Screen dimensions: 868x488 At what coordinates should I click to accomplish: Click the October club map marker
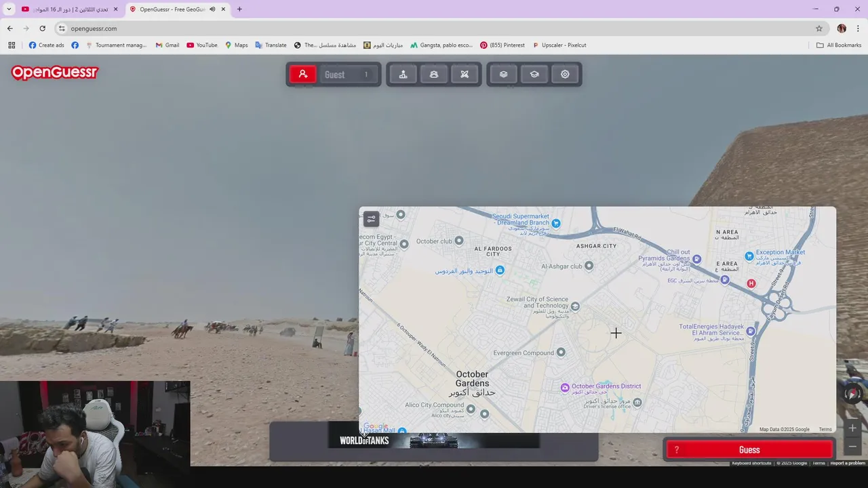(x=459, y=241)
